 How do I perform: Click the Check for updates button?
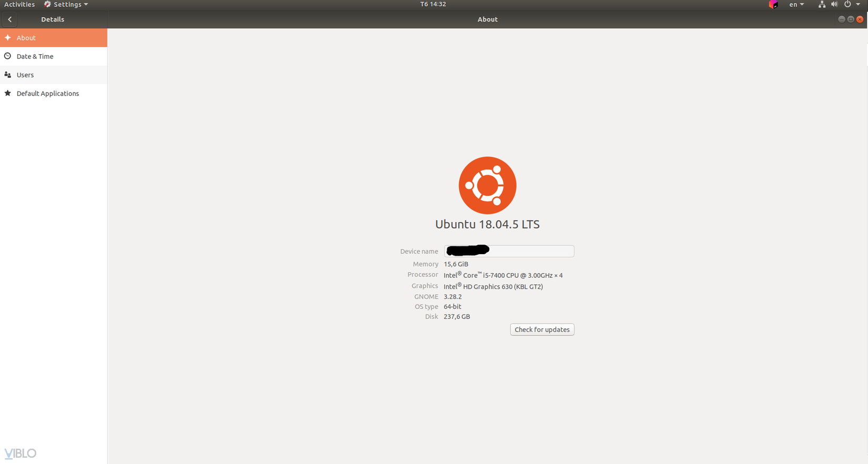point(542,329)
